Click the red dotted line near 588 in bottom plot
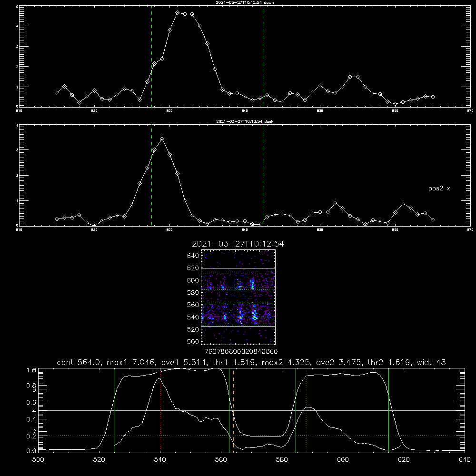476x476 pixels. pyautogui.click(x=306, y=410)
